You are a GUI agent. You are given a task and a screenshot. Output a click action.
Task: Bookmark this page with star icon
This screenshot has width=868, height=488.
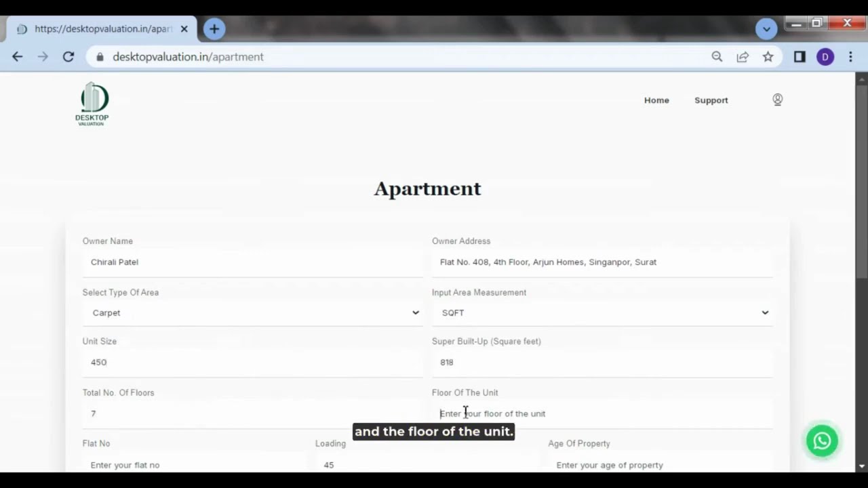[768, 57]
